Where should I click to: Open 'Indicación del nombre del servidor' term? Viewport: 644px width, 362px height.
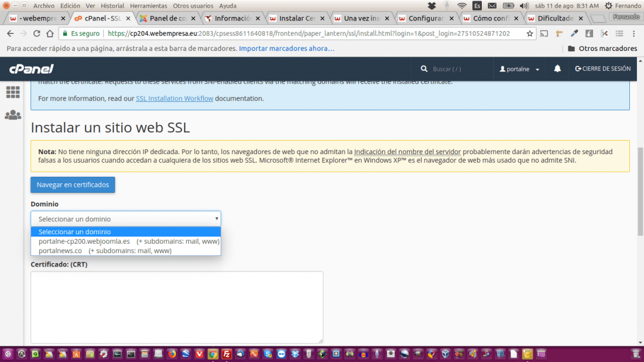407,152
